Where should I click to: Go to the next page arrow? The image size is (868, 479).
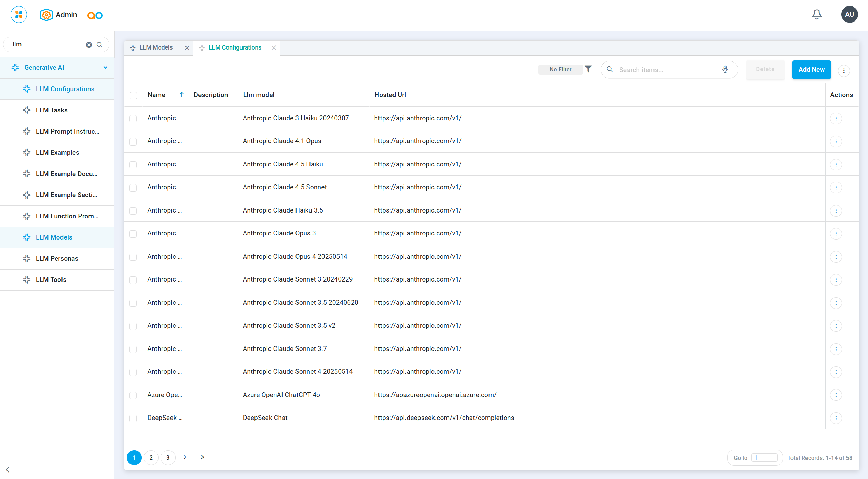tap(185, 457)
